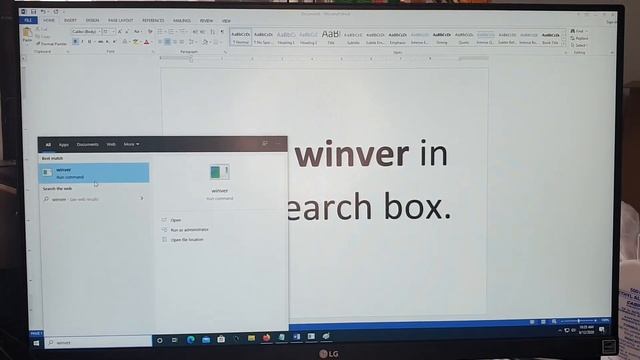640x360 pixels.
Task: Open Cortana from the taskbar
Action: pos(160,340)
